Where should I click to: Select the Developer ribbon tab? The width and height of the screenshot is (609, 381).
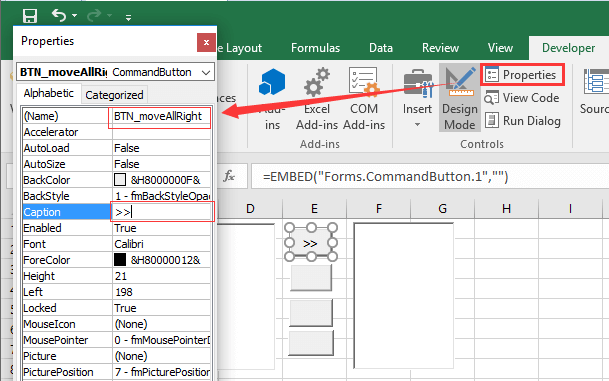(x=568, y=48)
